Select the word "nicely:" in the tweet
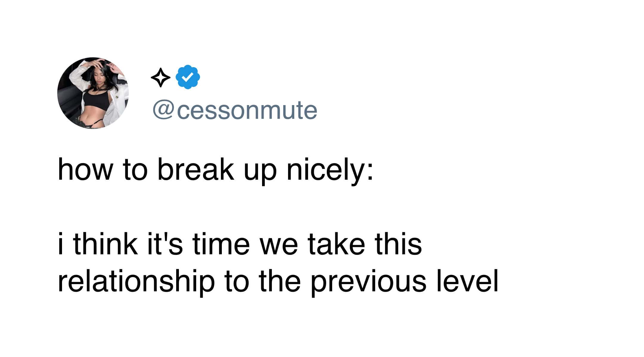 point(329,170)
